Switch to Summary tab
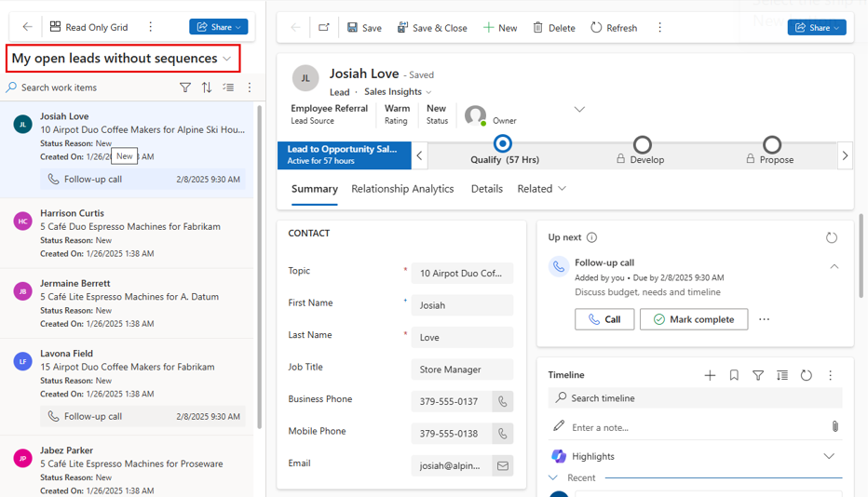 click(315, 189)
